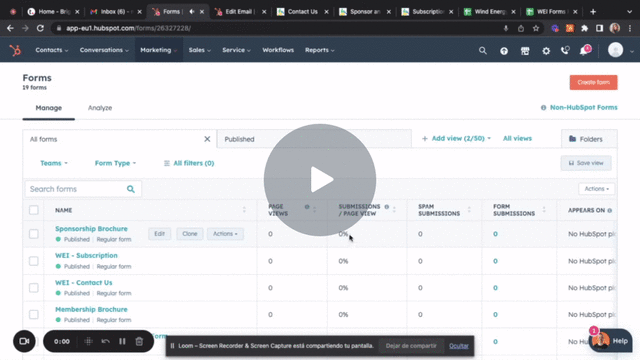This screenshot has height=360, width=640.
Task: Click info icon beside Appears On header
Action: coord(610,211)
